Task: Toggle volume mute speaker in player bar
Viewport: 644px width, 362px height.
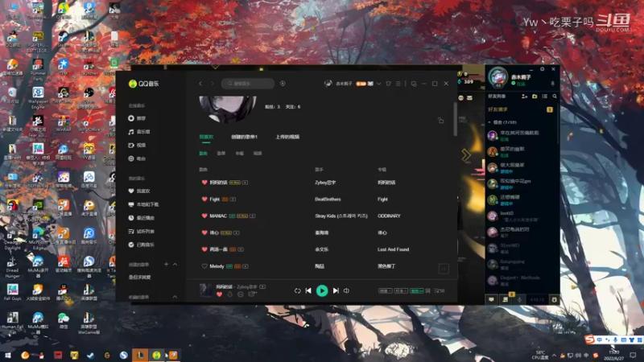Action: [x=347, y=290]
